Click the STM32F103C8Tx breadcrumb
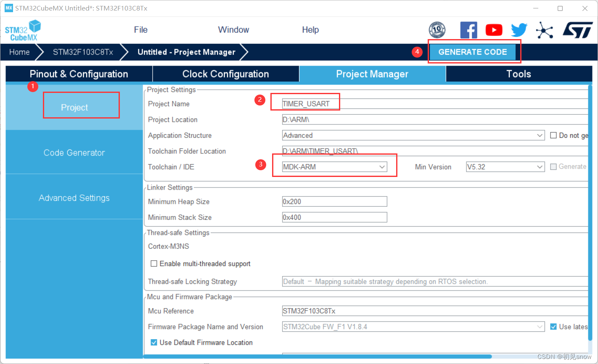The image size is (598, 364). point(83,52)
